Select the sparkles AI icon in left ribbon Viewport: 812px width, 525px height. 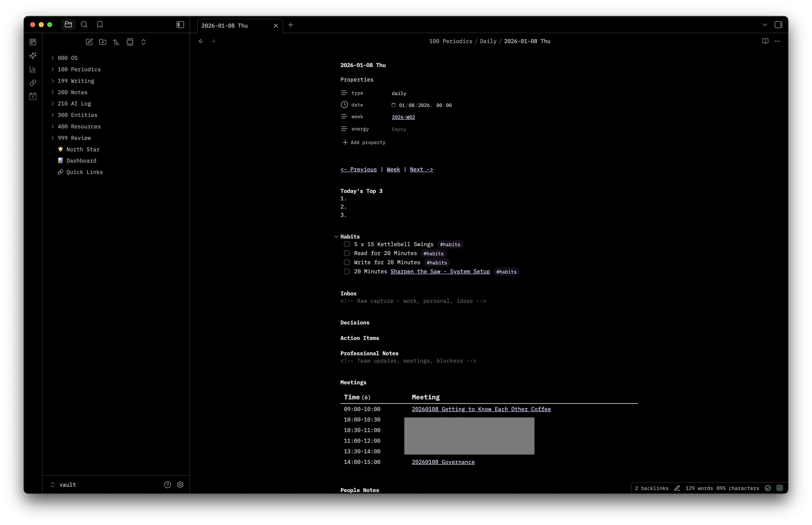pos(33,55)
